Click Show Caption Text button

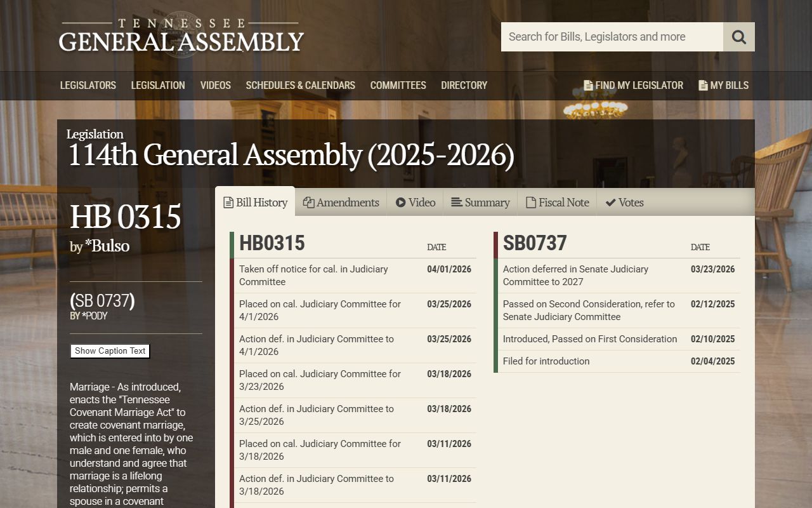coord(110,351)
